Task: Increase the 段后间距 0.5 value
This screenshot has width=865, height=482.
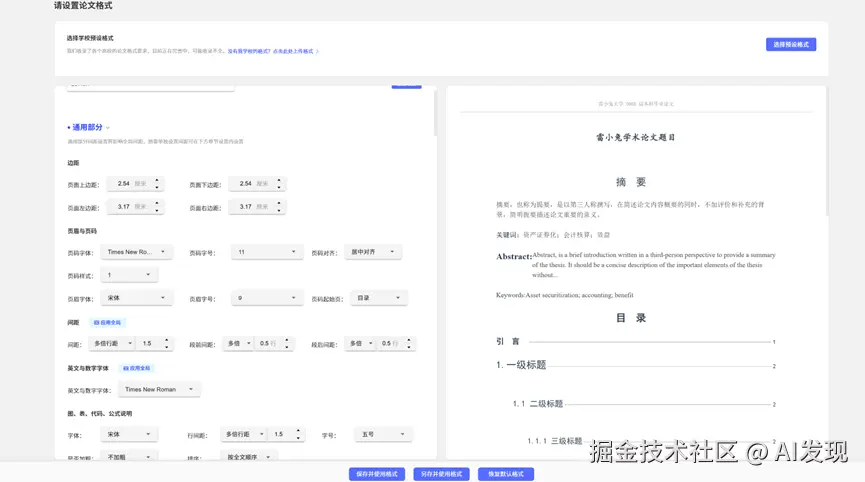Action: 409,340
